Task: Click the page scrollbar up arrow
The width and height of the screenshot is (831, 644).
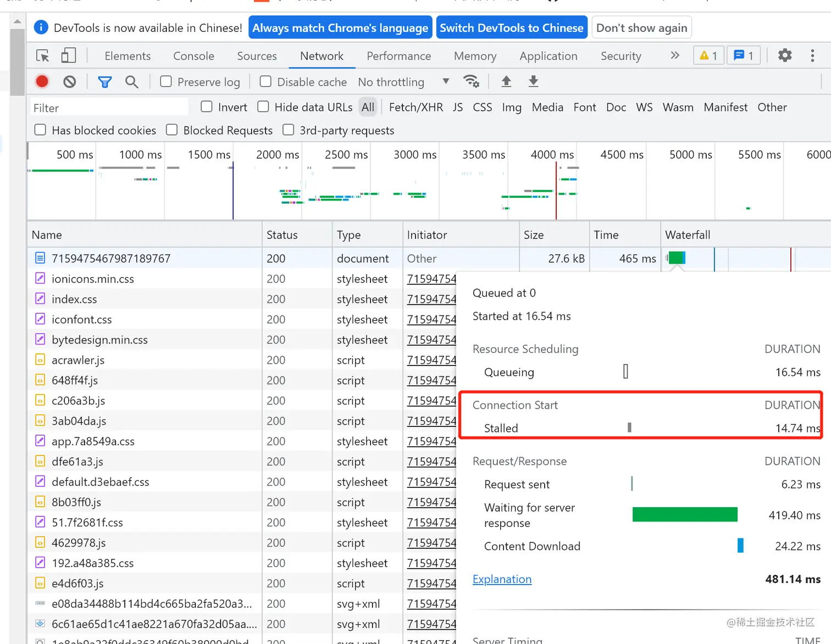Action: (x=17, y=21)
